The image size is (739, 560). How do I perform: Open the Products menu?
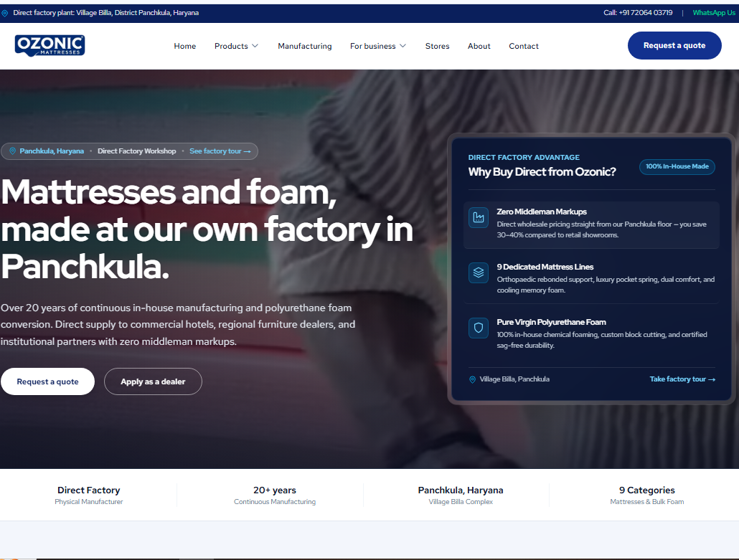(236, 46)
